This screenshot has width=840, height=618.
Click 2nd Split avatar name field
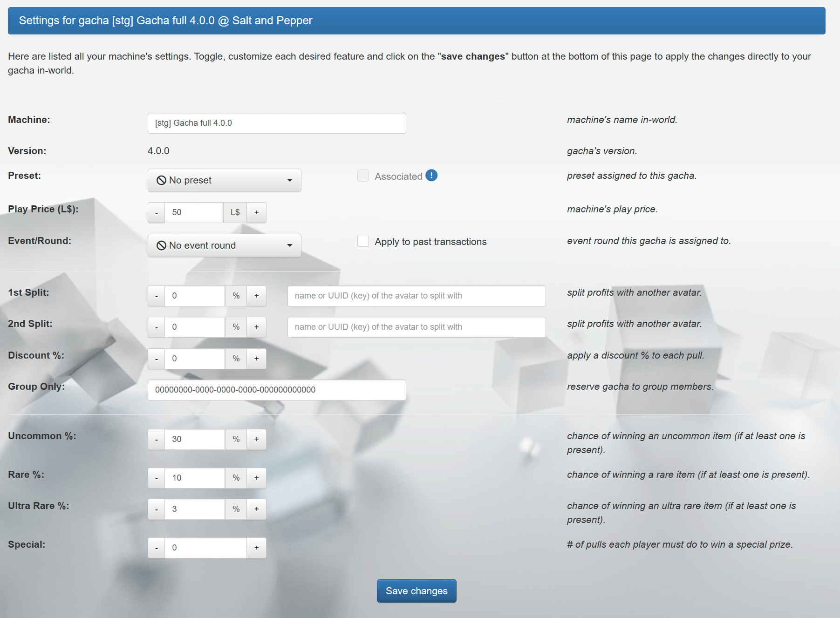tap(417, 327)
